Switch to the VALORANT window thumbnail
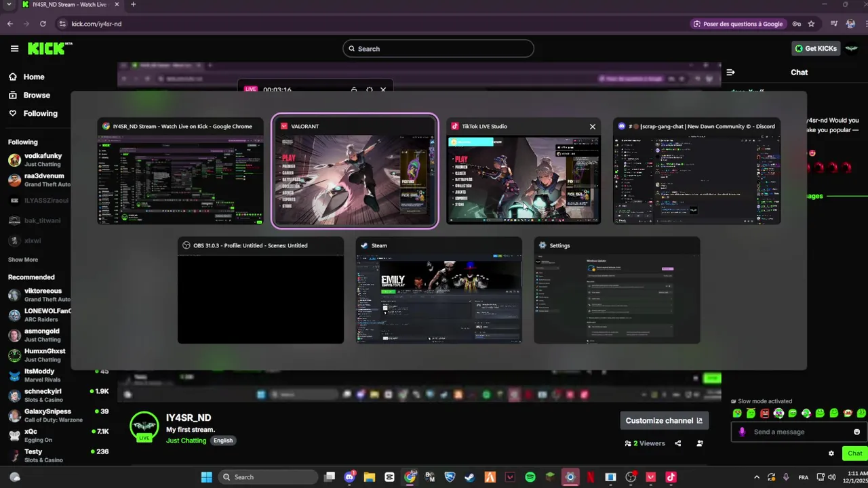The image size is (868, 488). [x=355, y=171]
